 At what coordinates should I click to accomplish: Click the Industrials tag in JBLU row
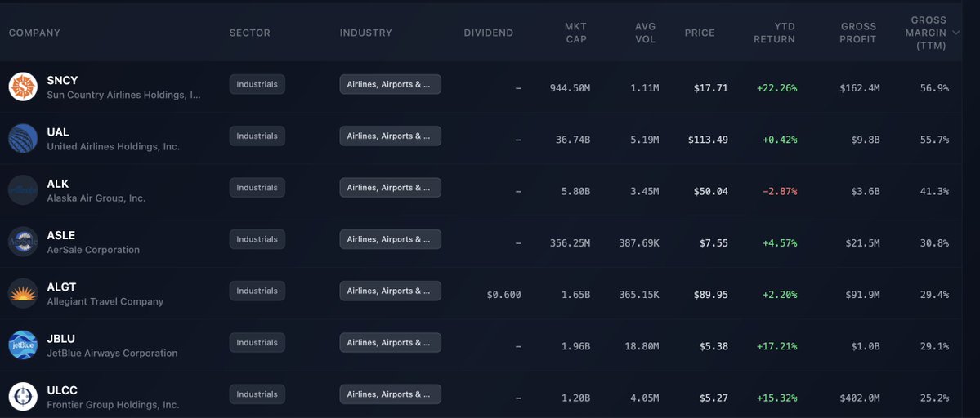(257, 343)
